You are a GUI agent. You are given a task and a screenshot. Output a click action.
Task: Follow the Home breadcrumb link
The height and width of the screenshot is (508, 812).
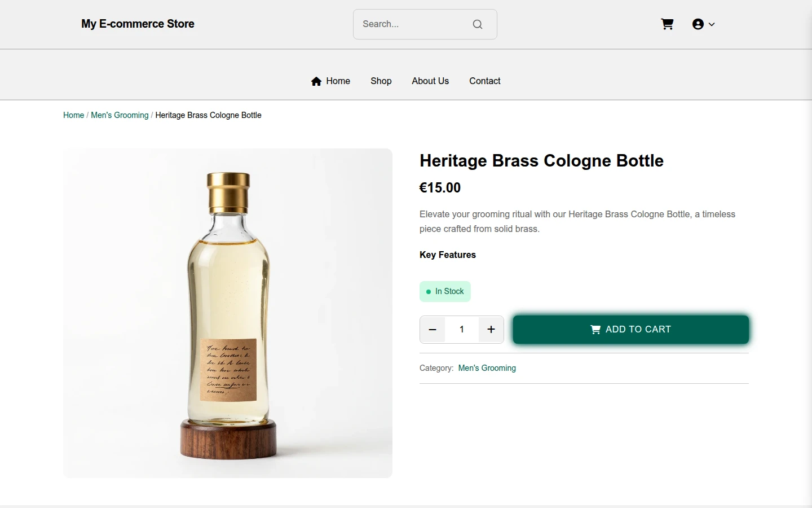pyautogui.click(x=73, y=115)
